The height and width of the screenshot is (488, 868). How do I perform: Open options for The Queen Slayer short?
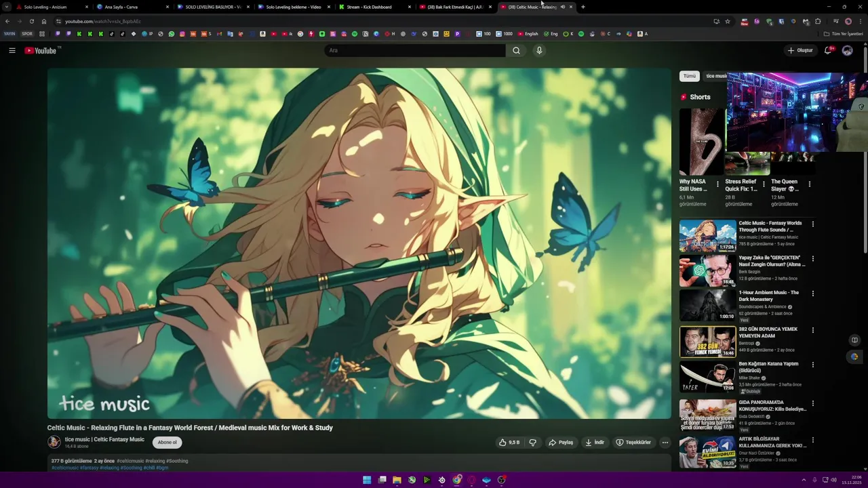coord(809,184)
